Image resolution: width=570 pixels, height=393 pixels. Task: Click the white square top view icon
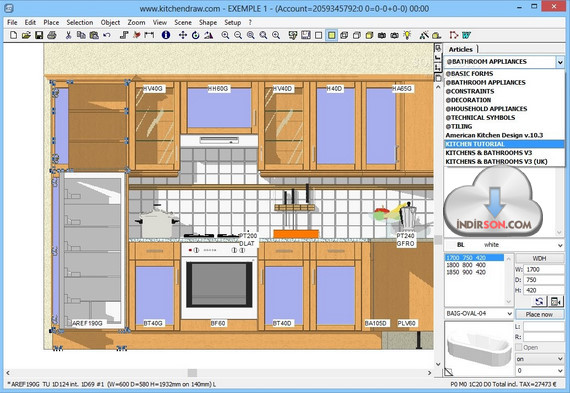point(318,35)
